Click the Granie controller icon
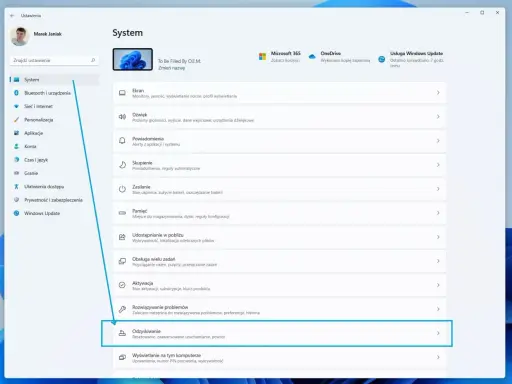This screenshot has height=384, width=512. point(16,173)
